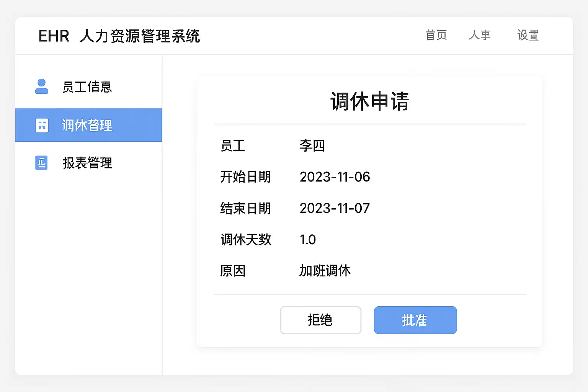Click the 调休天数 value 1.0

click(308, 240)
